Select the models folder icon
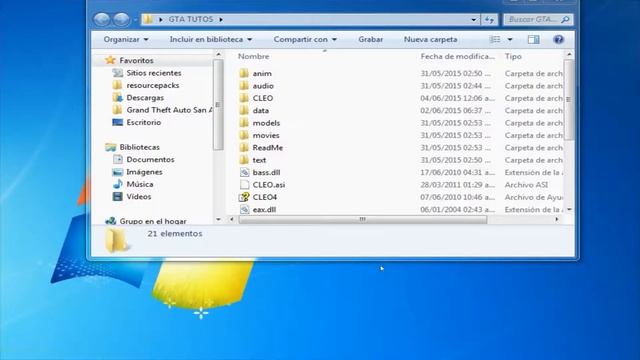This screenshot has height=360, width=640. click(244, 123)
